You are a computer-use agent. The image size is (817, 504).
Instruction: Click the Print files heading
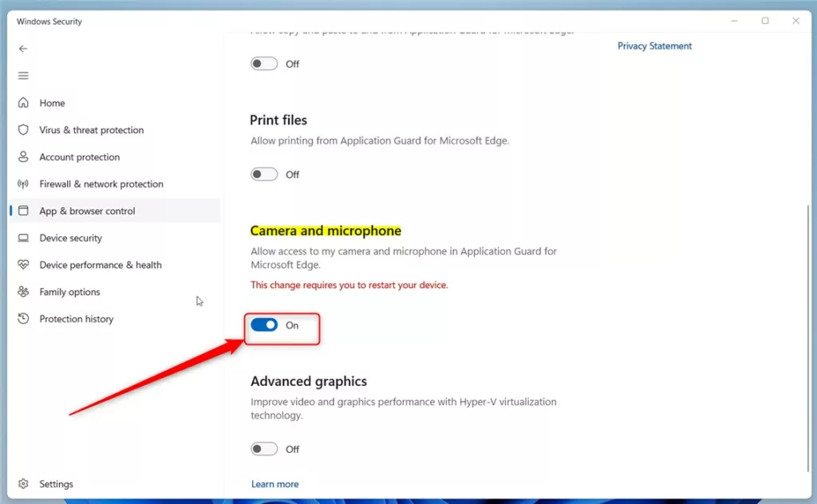(278, 120)
